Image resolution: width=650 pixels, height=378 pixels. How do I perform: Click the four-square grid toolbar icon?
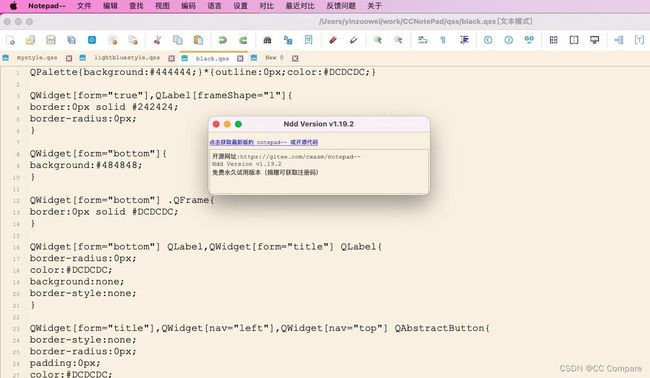[x=553, y=40]
